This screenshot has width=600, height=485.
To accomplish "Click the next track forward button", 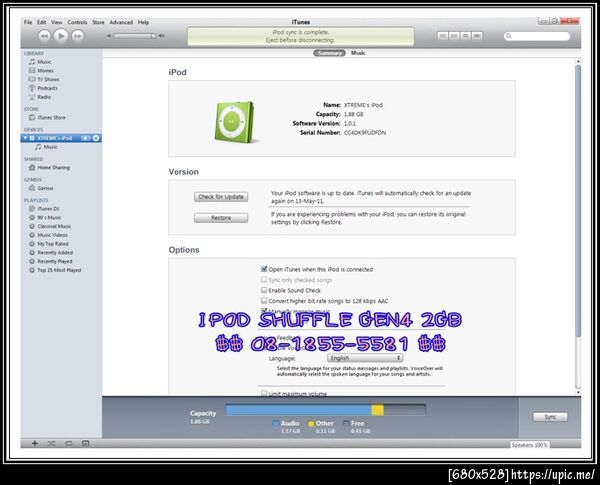I will coord(78,36).
